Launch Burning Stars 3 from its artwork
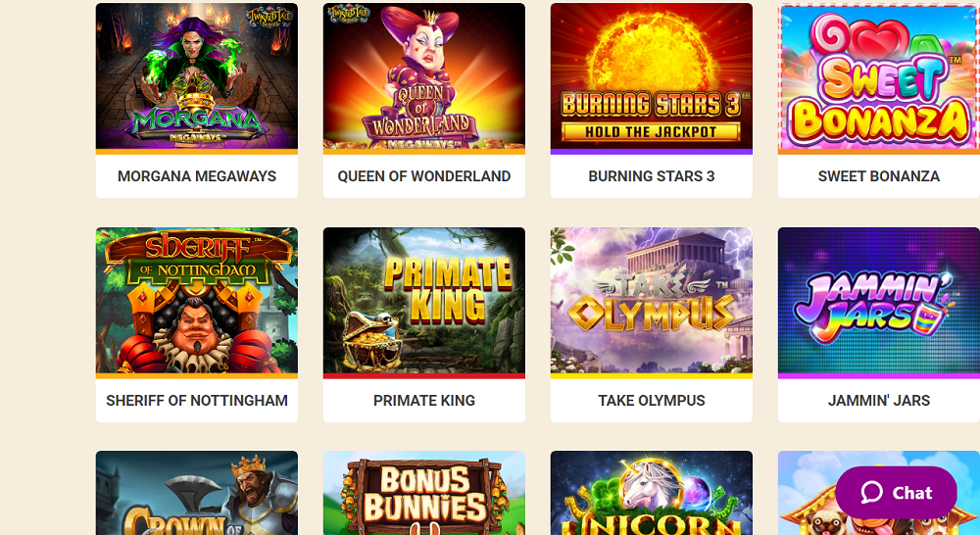This screenshot has width=980, height=535. tap(652, 76)
